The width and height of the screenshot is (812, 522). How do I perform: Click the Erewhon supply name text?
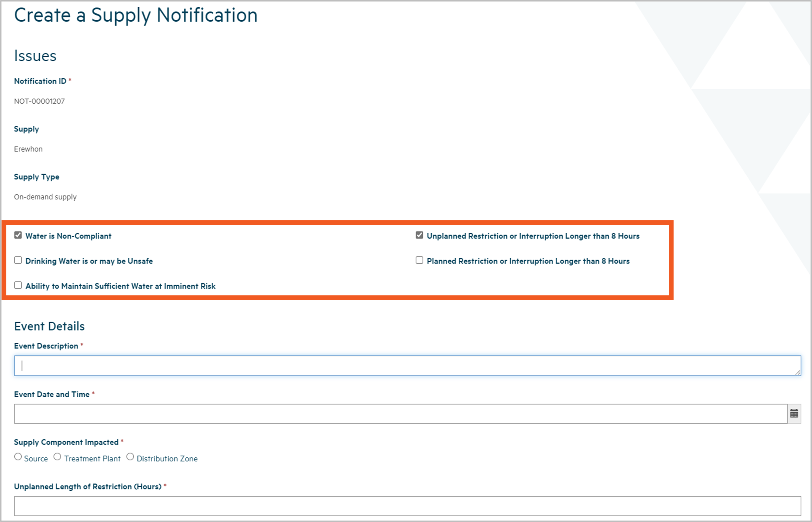click(28, 149)
